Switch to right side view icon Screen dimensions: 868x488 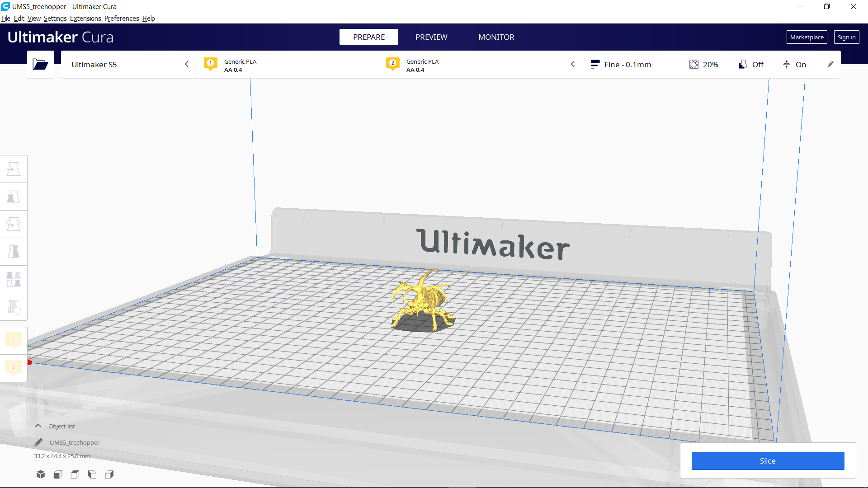pos(109,474)
